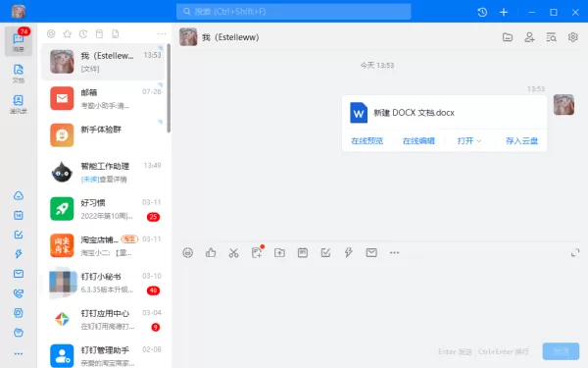Open the mail envelope icon in the left sidebar
Viewport: 588px width, 368px height.
point(19,274)
